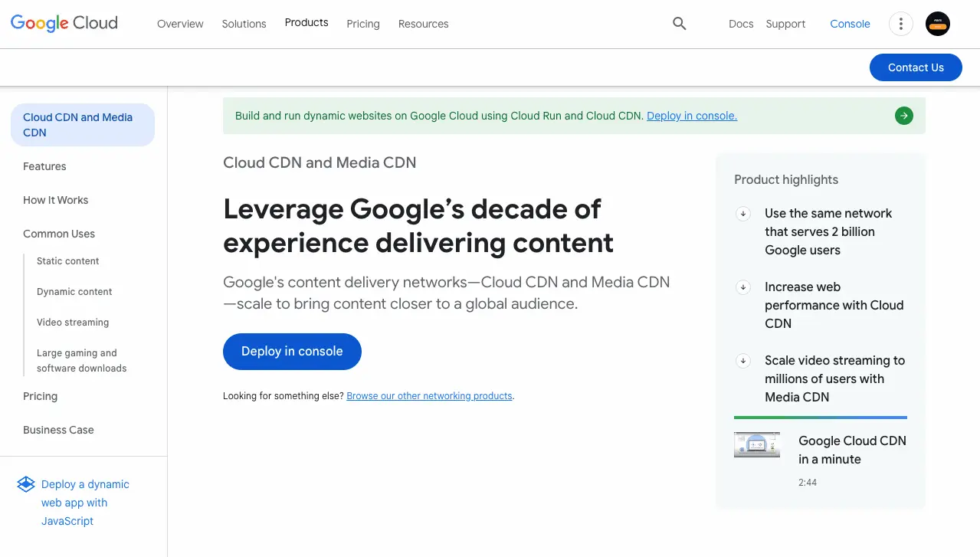
Task: Go to the Pricing nav item in header
Action: pyautogui.click(x=363, y=24)
